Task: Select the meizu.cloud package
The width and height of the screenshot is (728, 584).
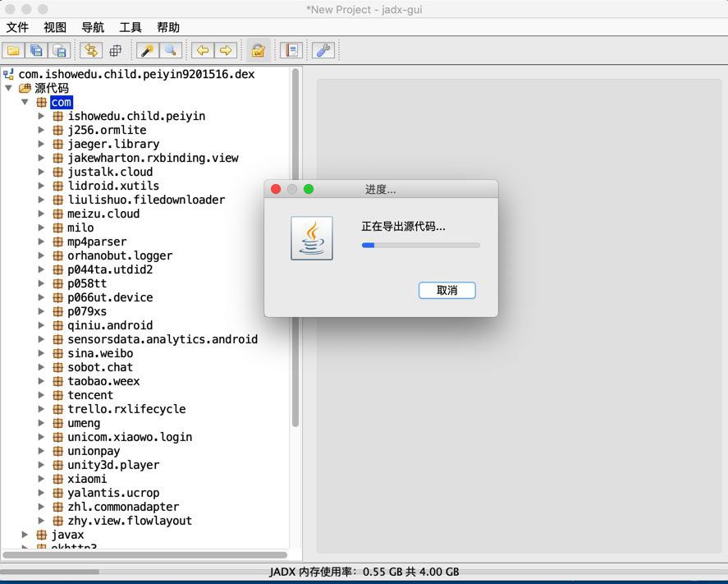Action: coord(103,214)
